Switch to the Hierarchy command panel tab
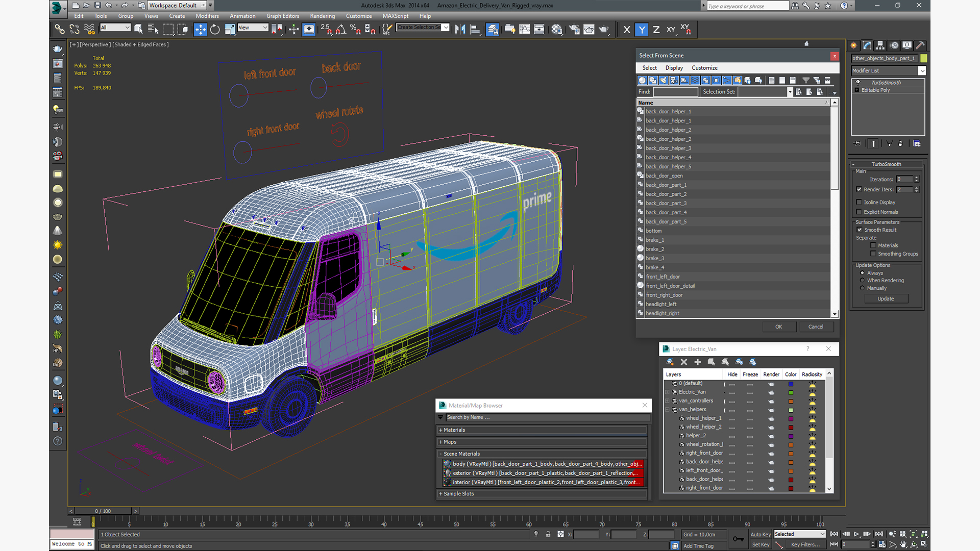The height and width of the screenshot is (551, 980). 880,45
